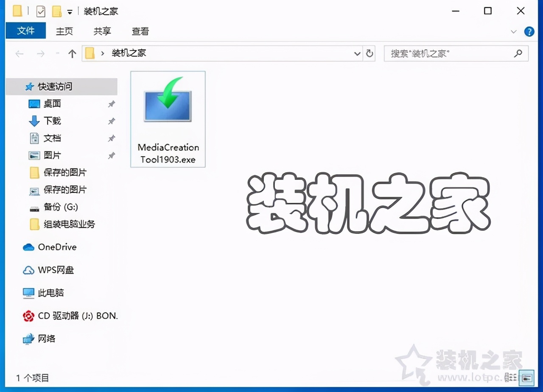Unpin 桌面 from Quick access
The image size is (543, 392).
coord(111,104)
